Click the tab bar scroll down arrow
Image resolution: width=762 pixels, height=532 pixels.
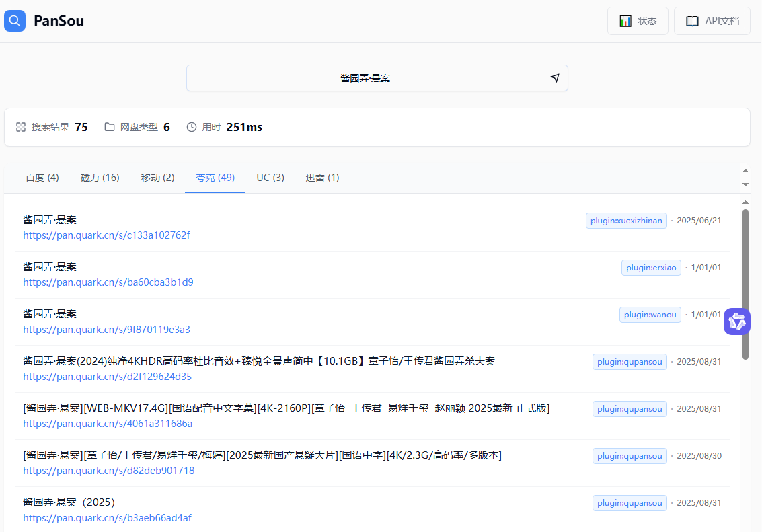tap(745, 185)
